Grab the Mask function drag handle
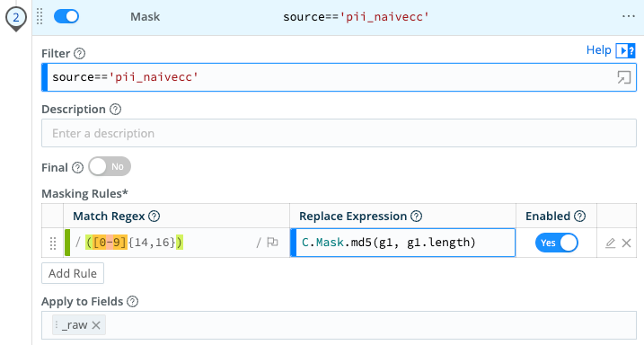 tap(40, 16)
